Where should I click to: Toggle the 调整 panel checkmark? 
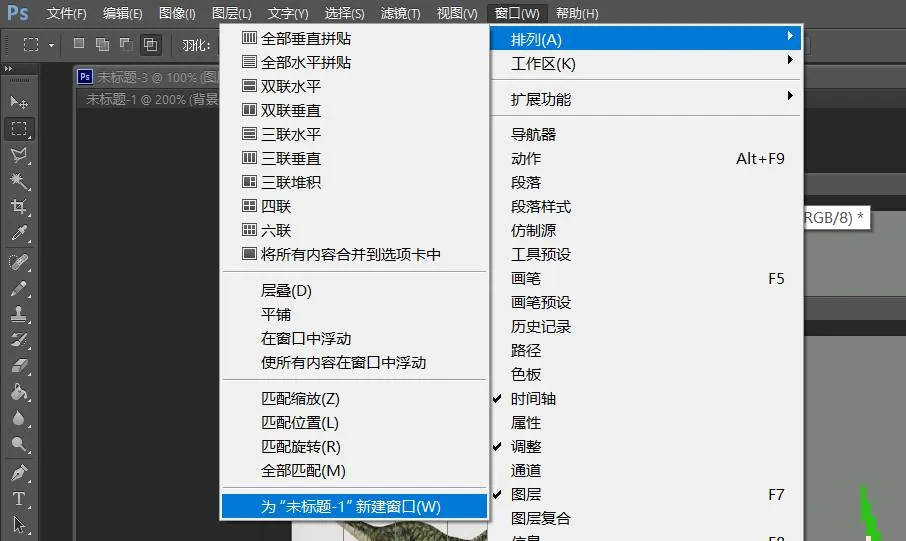[x=497, y=446]
